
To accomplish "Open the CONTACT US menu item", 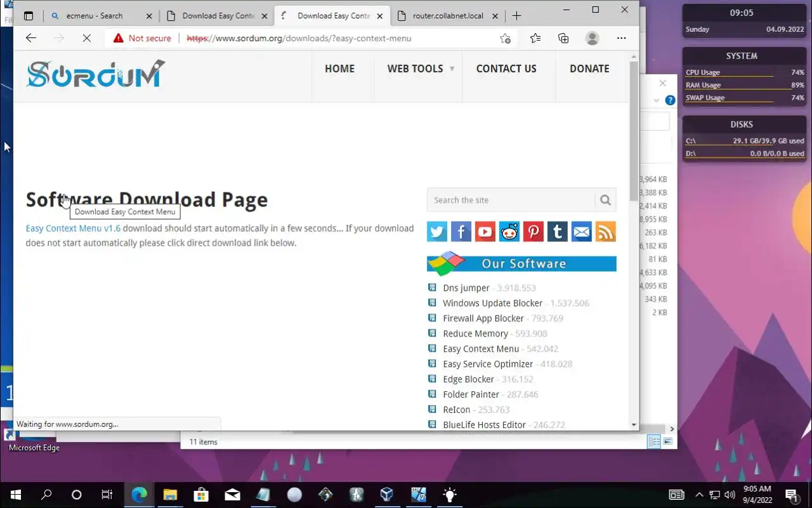I will 506,69.
